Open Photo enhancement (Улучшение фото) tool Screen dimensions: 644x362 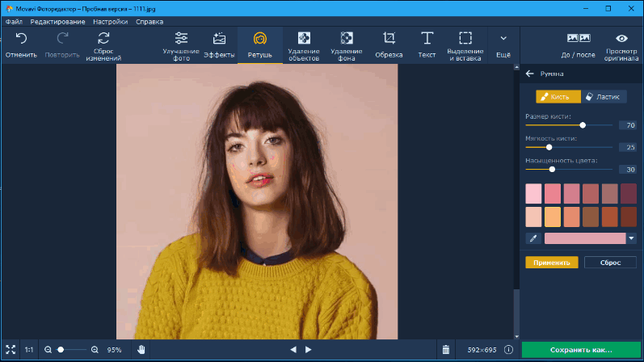click(181, 38)
